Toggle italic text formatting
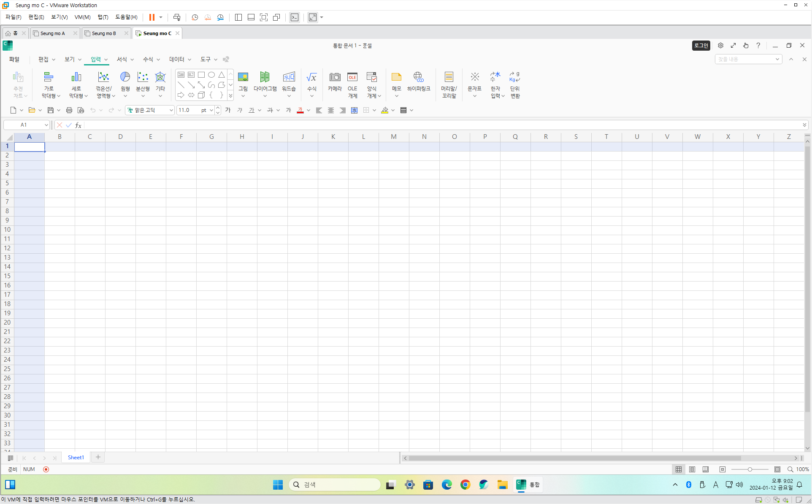 [240, 110]
